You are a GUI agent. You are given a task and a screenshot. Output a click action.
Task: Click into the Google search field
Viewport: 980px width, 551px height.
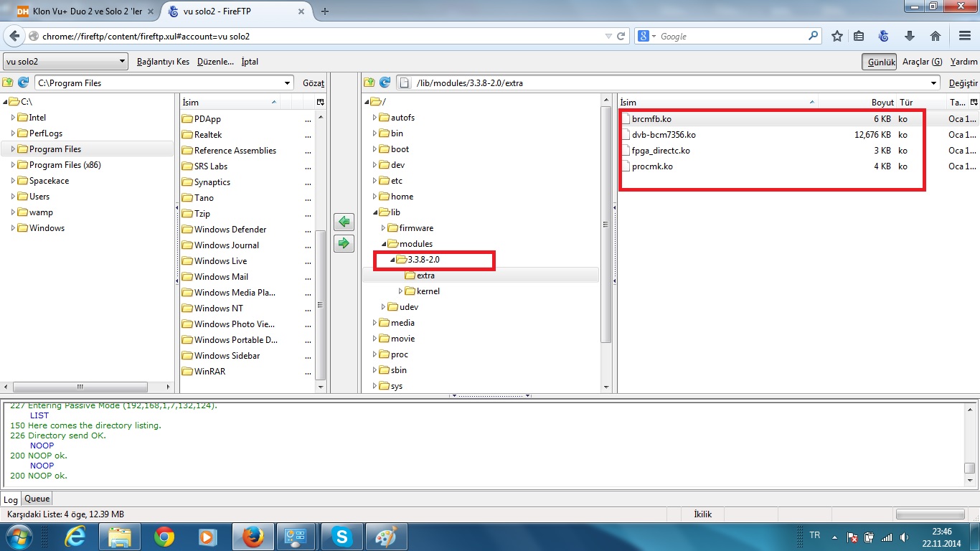tap(732, 36)
